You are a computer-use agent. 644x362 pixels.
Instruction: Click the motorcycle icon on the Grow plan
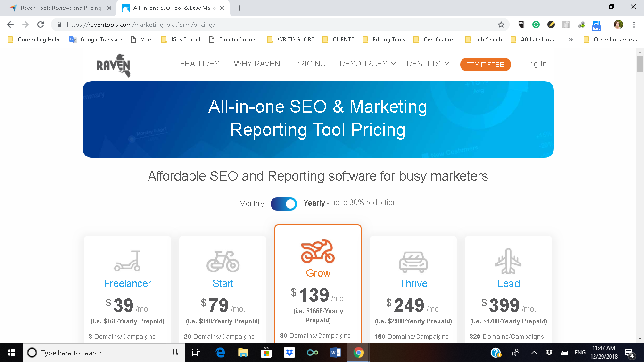click(318, 251)
